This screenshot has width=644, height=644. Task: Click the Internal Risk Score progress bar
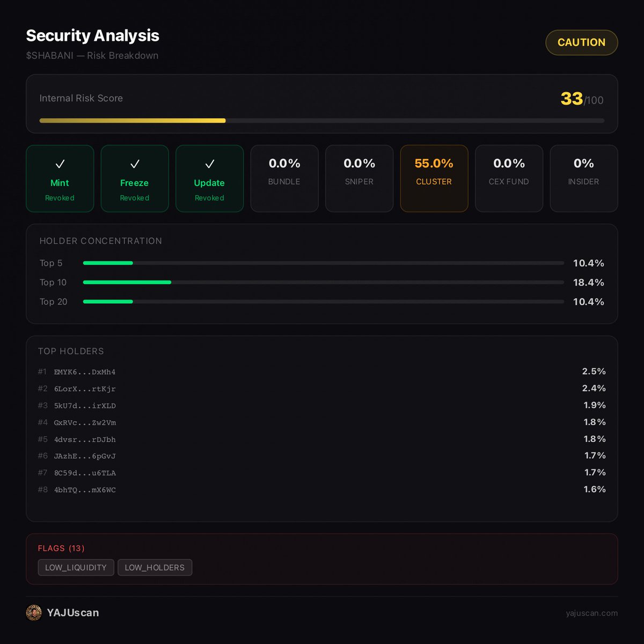tap(322, 121)
